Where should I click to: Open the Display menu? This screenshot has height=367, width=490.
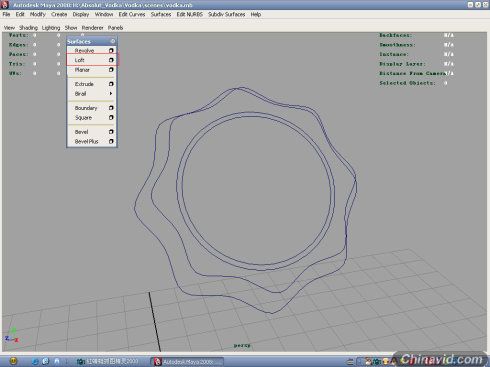(81, 14)
